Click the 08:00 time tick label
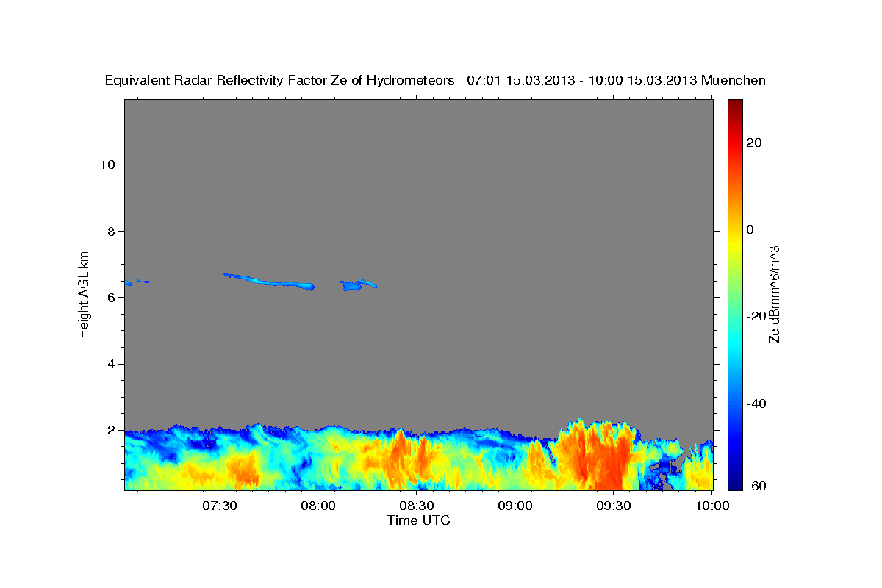 pyautogui.click(x=318, y=506)
